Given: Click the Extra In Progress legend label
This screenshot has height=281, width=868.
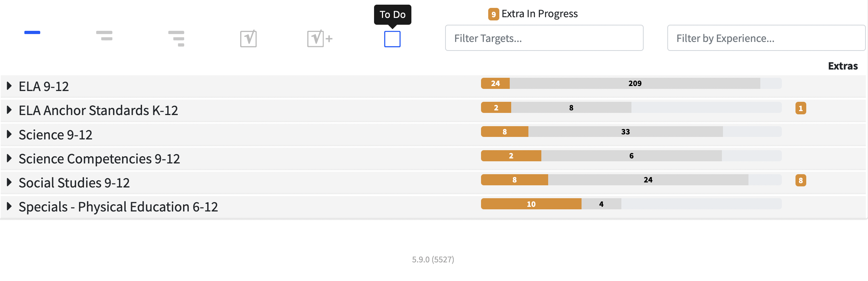Looking at the screenshot, I should [x=540, y=14].
